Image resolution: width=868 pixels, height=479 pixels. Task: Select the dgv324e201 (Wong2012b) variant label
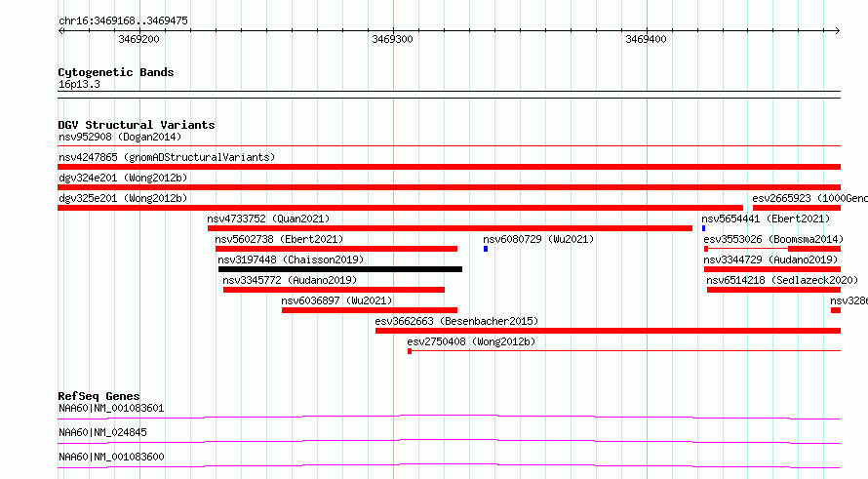(x=123, y=178)
